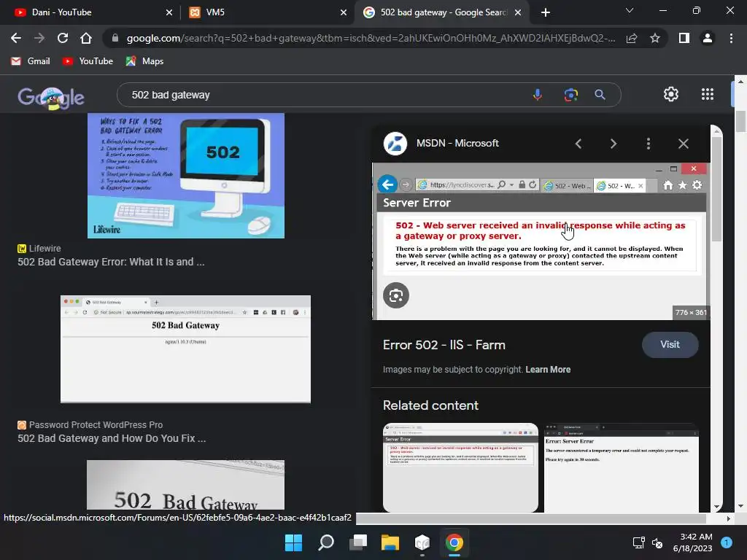Click the Google logo doodle
This screenshot has width=747, height=560.
pyautogui.click(x=51, y=98)
